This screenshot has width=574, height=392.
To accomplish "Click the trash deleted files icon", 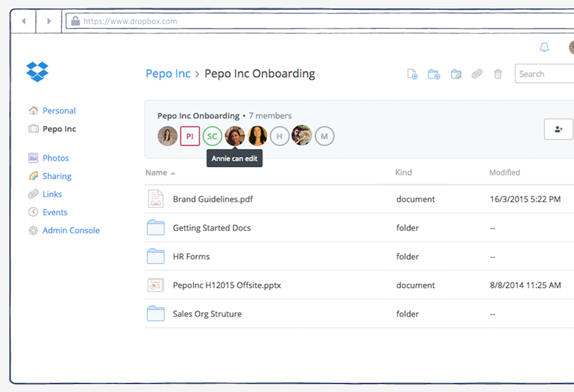I will point(498,74).
